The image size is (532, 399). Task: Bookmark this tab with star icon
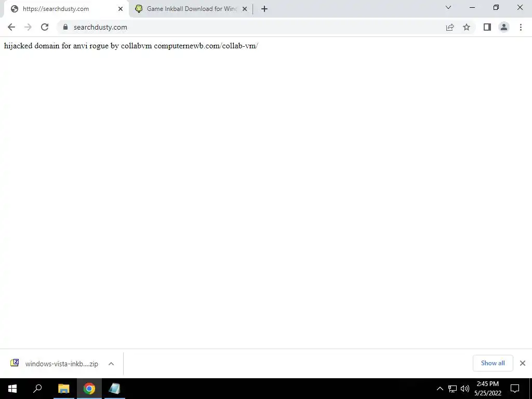[x=467, y=27]
